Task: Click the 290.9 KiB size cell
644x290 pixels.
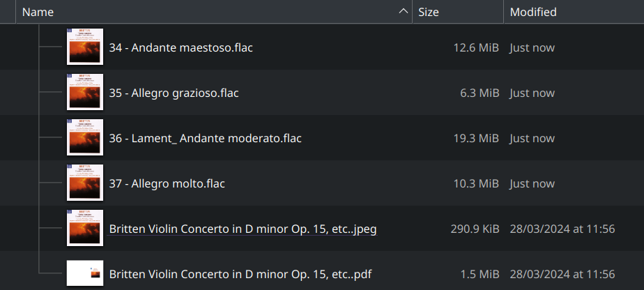Action: (473, 229)
